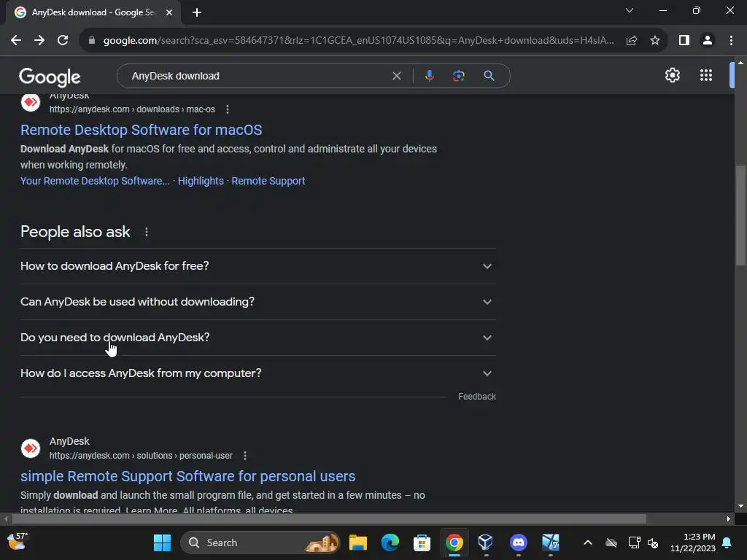Expand How to download AnyDesk for free
This screenshot has width=747, height=560.
click(258, 266)
